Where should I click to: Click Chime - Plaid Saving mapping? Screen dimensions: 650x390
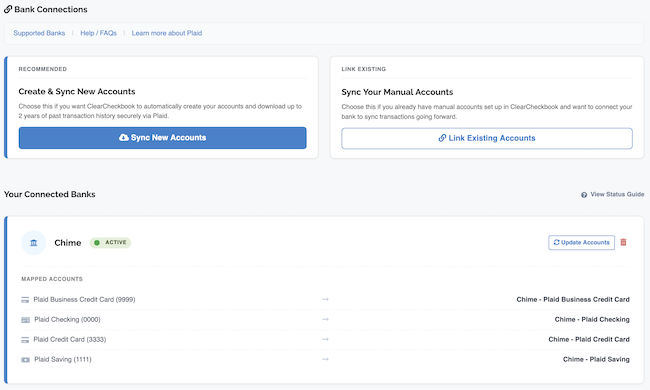coord(596,359)
